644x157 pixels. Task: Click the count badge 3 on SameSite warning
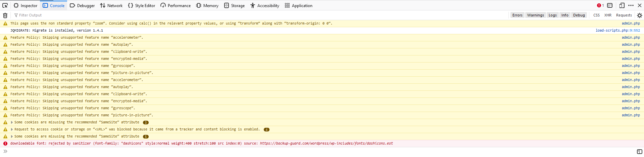coord(146,122)
